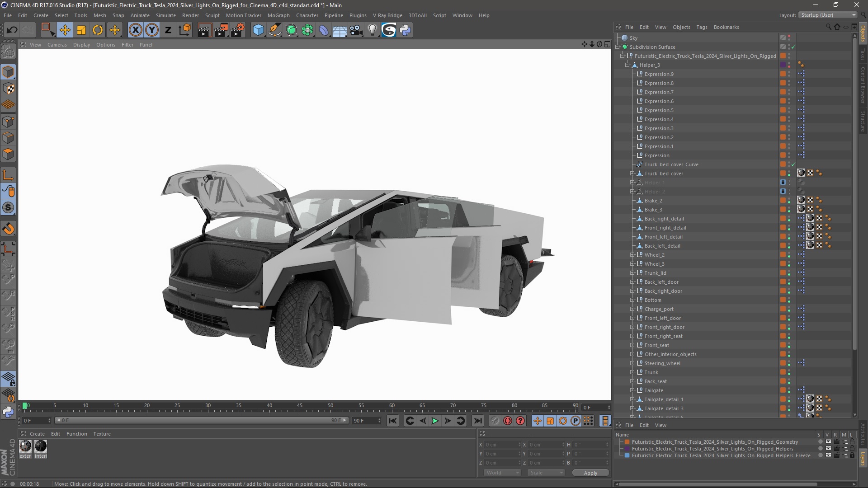Click the coordinate system icon
868x488 pixels.
[x=184, y=30]
